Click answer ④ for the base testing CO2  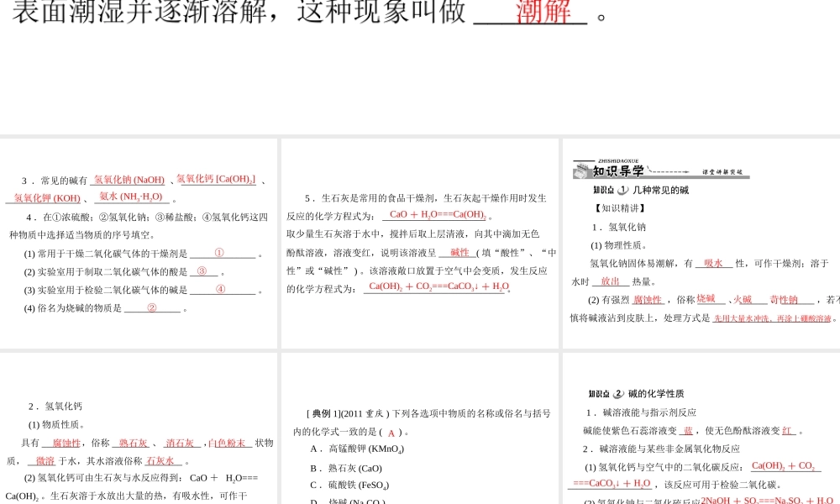click(220, 289)
